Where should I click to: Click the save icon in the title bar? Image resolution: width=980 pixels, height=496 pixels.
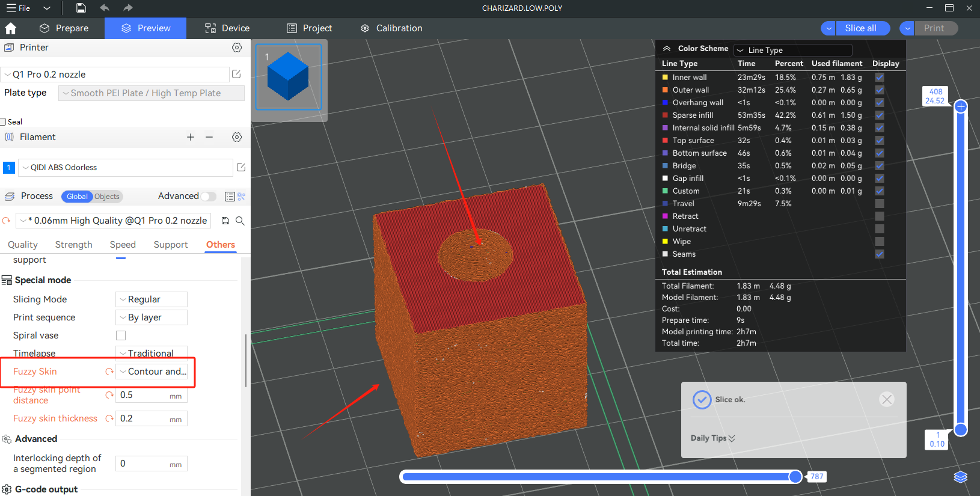(81, 8)
